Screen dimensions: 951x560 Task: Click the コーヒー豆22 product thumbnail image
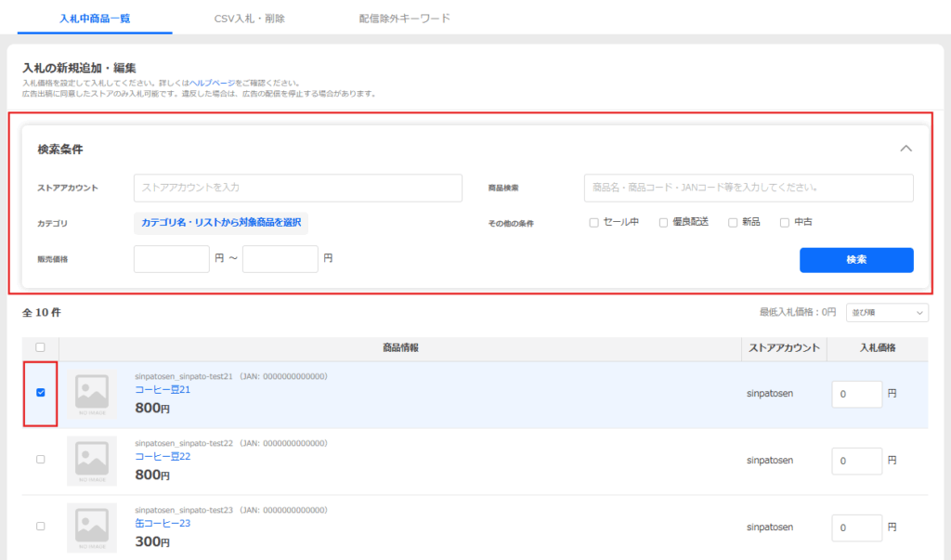92,461
